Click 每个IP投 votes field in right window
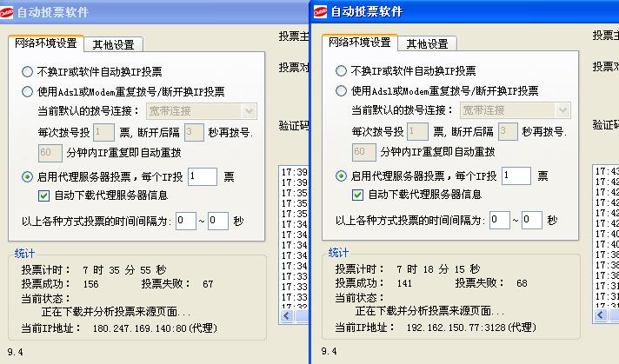The image size is (619, 364). tap(516, 175)
